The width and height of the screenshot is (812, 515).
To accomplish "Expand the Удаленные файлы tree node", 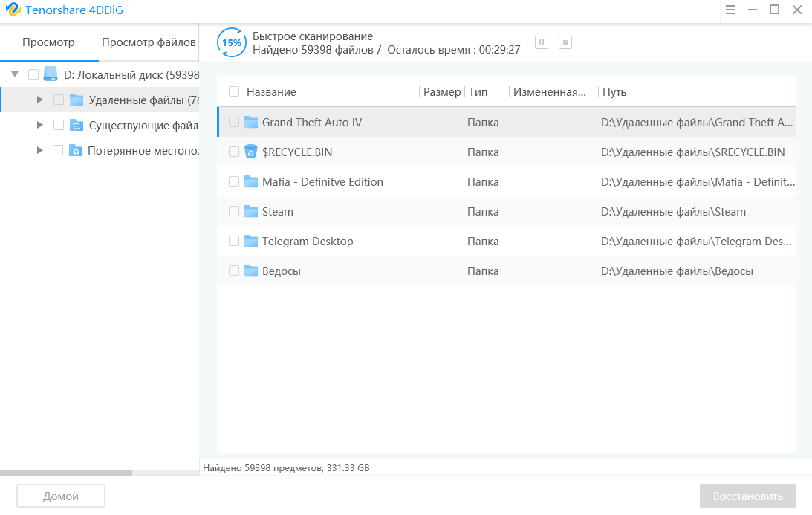I will [x=40, y=100].
